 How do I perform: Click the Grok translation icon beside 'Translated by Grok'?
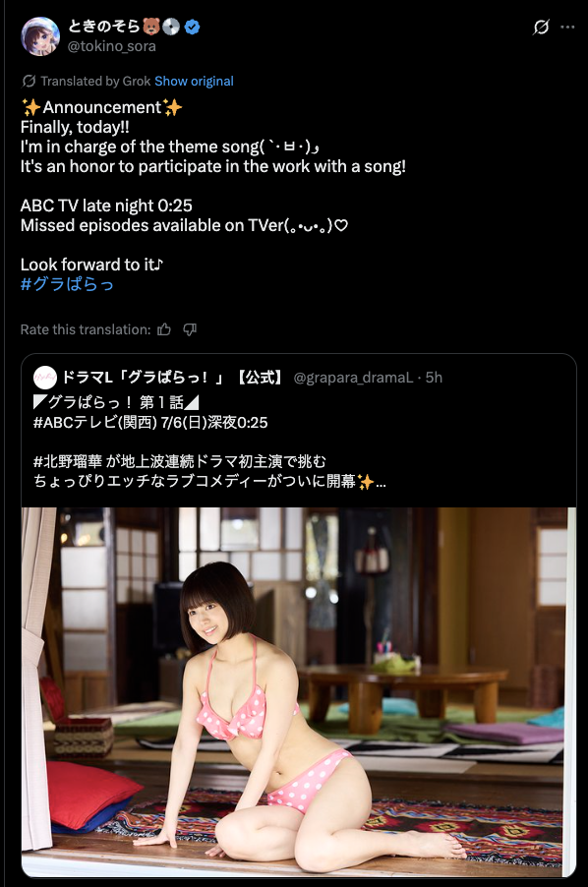tap(29, 81)
